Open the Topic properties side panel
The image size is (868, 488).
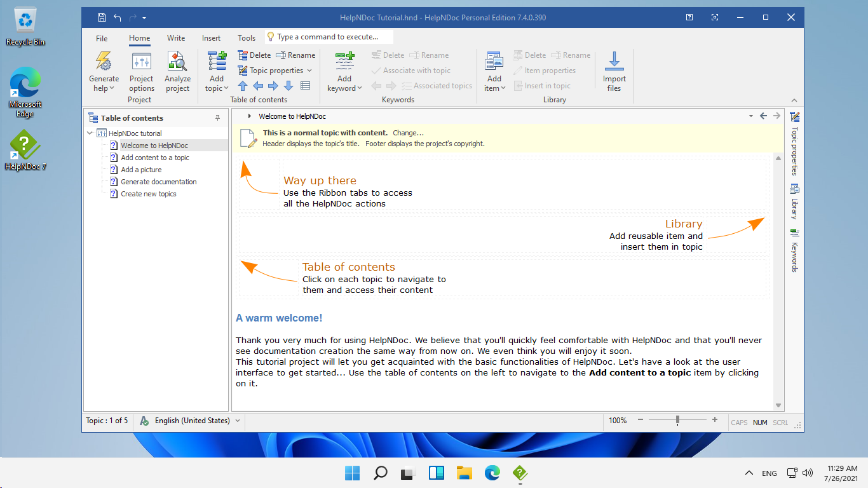tap(794, 144)
